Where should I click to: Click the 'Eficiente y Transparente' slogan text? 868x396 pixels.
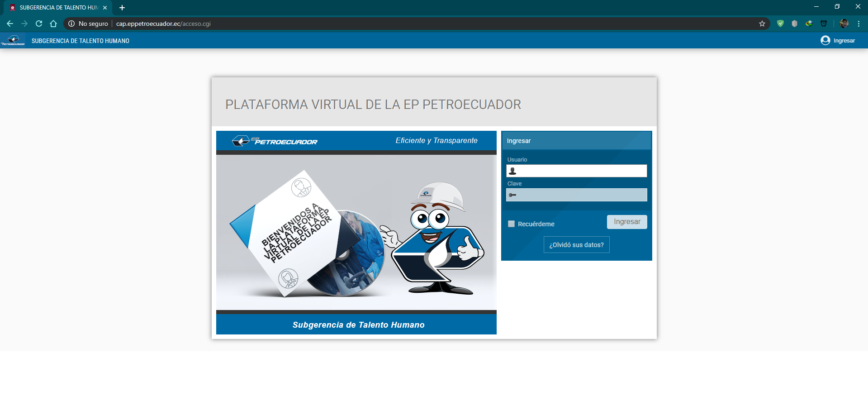436,140
